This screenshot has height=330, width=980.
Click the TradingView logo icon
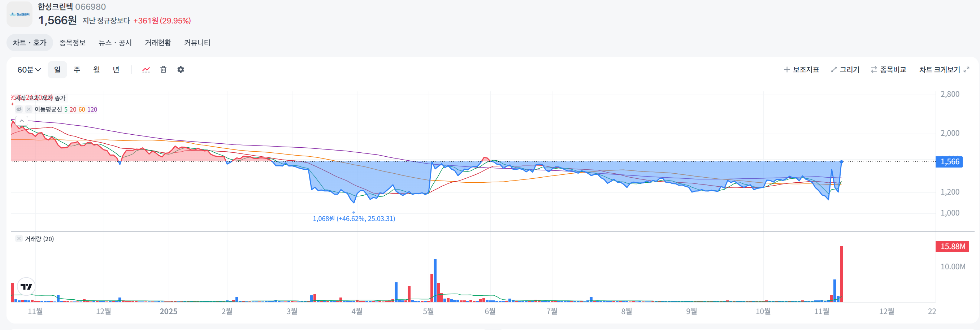pyautogui.click(x=26, y=286)
